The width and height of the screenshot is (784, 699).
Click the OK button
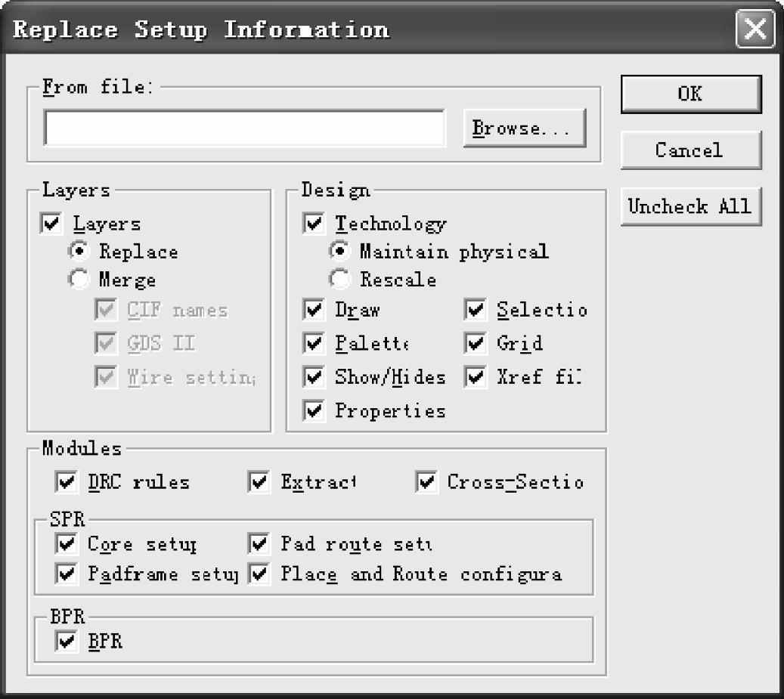coord(690,94)
